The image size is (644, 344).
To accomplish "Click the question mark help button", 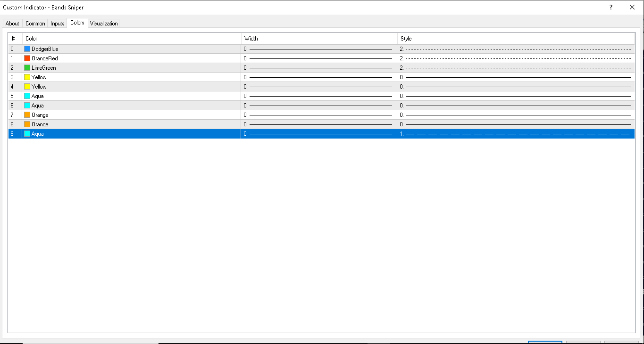I will 611,7.
